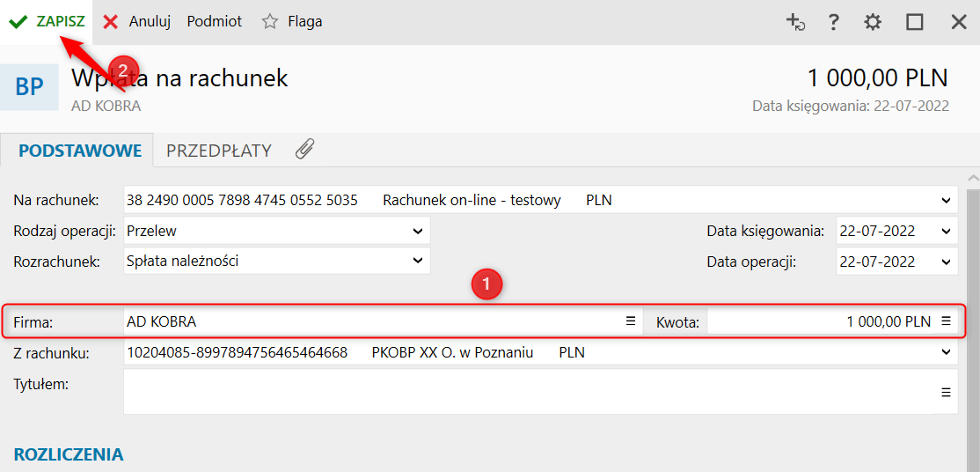Click the Podmiot button in the toolbar

coord(215,22)
